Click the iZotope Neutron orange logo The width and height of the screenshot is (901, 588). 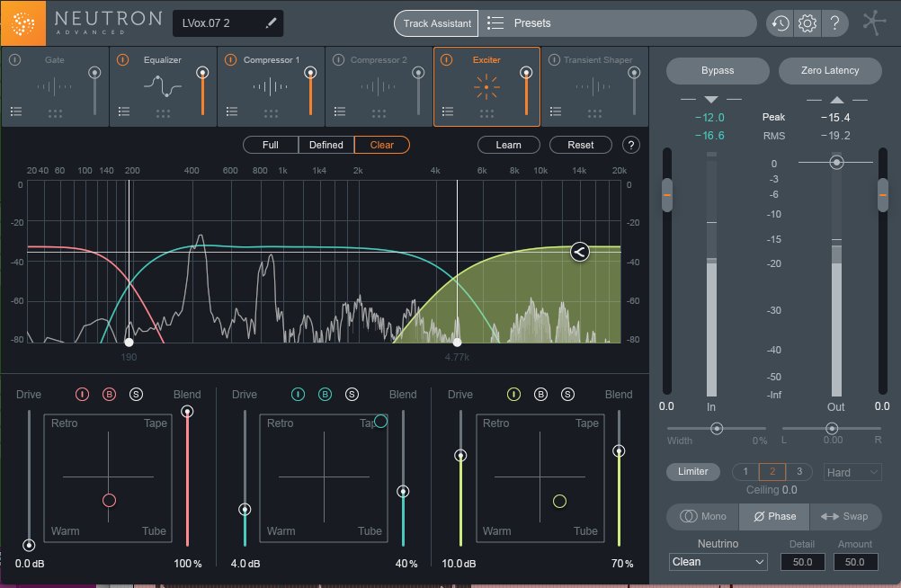click(23, 23)
